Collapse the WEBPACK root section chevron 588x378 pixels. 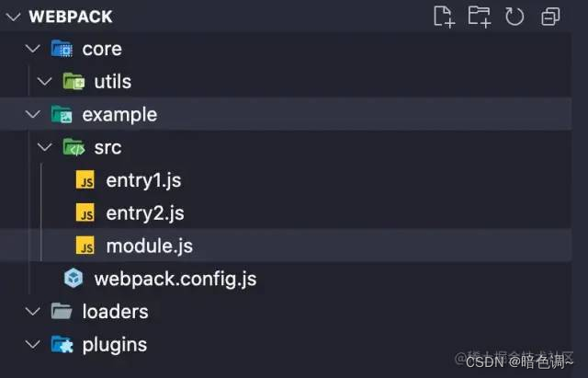tap(14, 17)
